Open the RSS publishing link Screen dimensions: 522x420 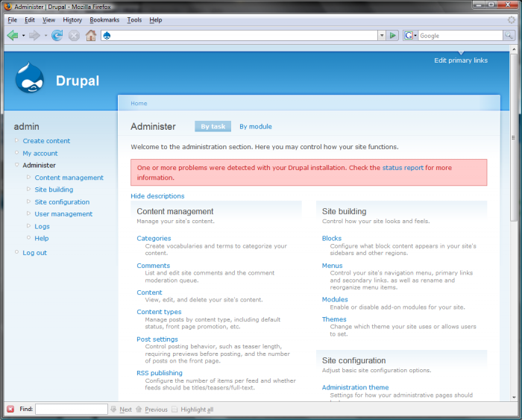[160, 373]
